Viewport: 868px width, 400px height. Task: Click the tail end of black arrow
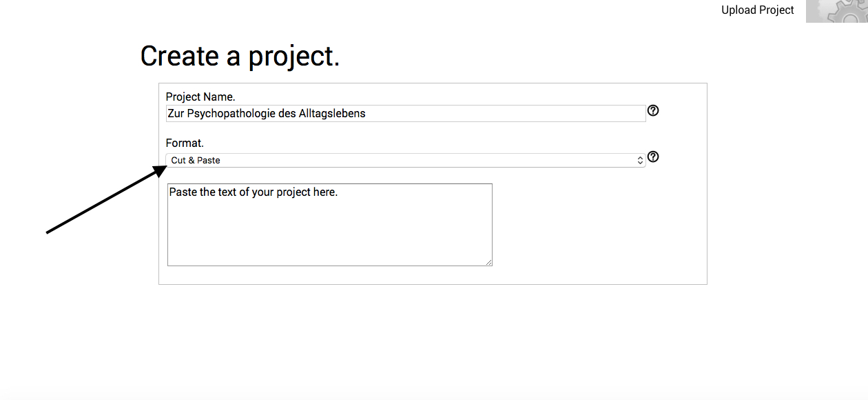point(48,232)
